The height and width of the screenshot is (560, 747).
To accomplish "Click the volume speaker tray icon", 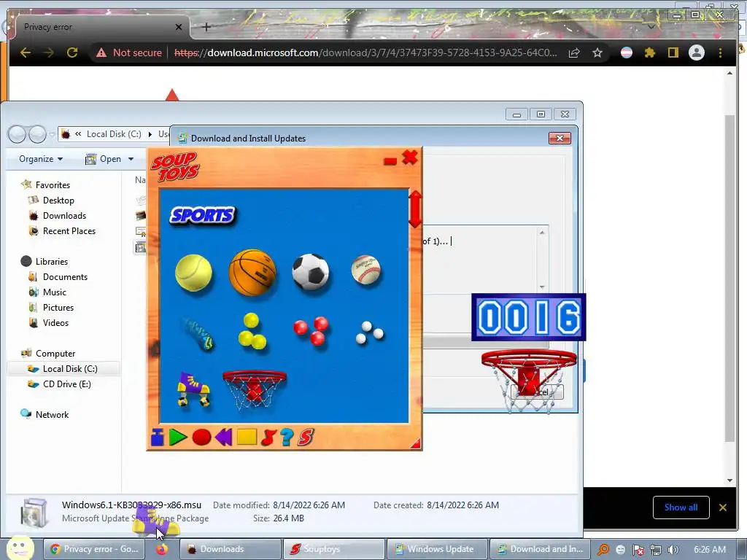I will coord(673,550).
